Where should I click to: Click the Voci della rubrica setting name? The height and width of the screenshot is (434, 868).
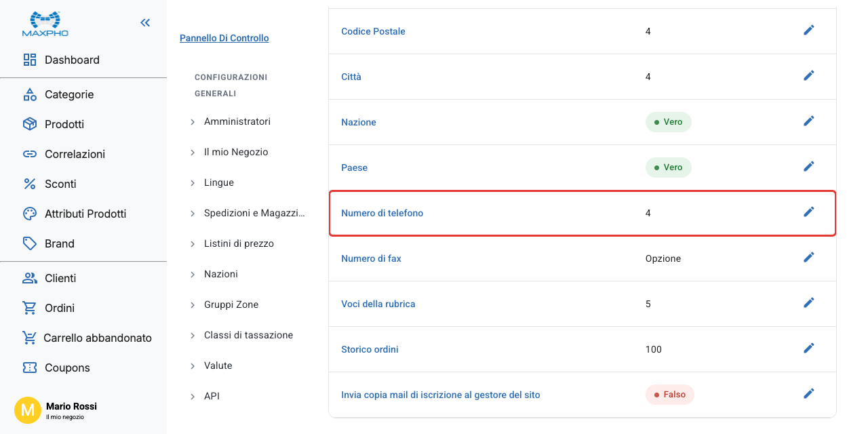378,304
